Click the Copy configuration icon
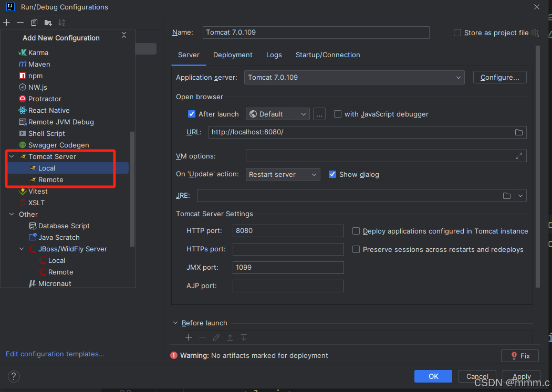 pyautogui.click(x=34, y=23)
